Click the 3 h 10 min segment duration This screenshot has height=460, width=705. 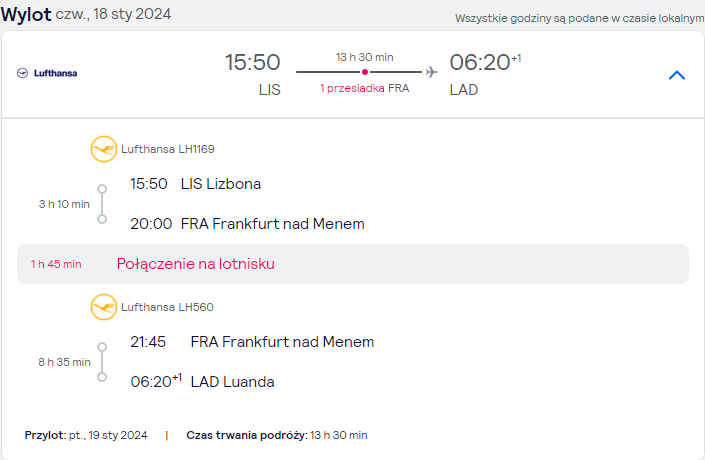pos(64,204)
